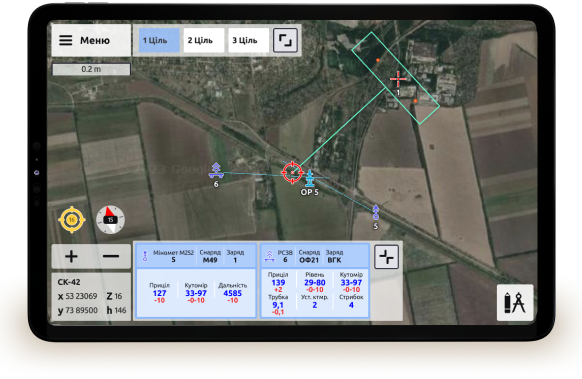
Task: Select target cross marker 1 on map
Action: 398,79
